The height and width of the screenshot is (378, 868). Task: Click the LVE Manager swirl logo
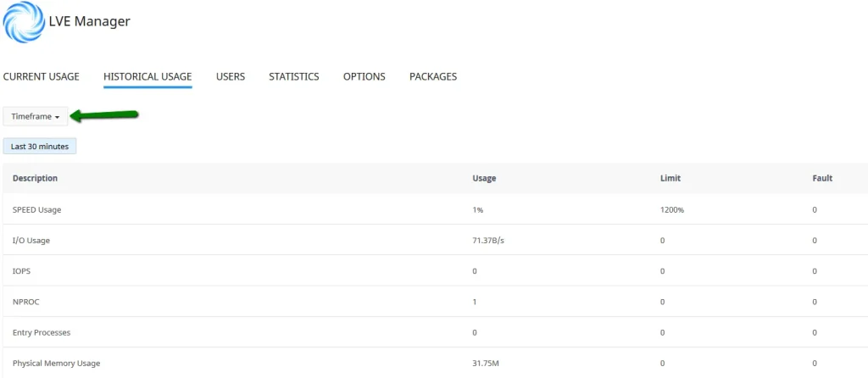23,22
